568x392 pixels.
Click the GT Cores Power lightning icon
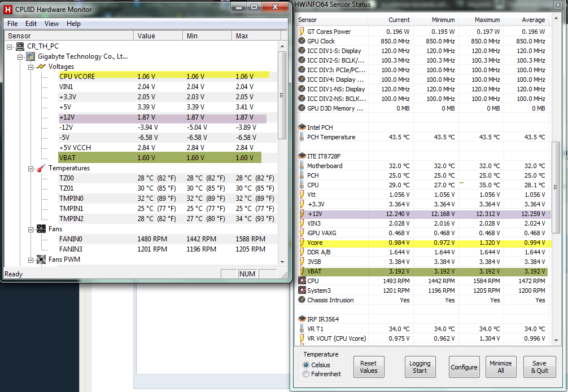click(x=302, y=32)
